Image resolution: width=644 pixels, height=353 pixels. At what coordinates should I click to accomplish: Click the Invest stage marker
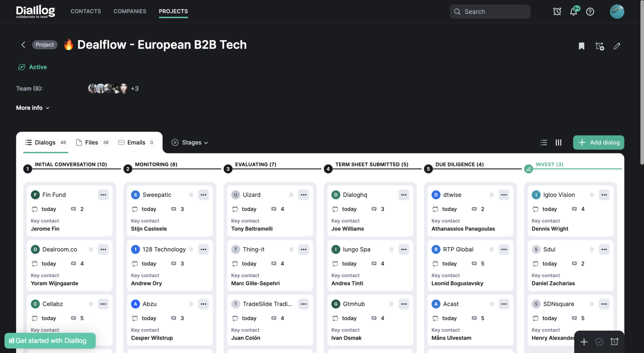pyautogui.click(x=528, y=169)
